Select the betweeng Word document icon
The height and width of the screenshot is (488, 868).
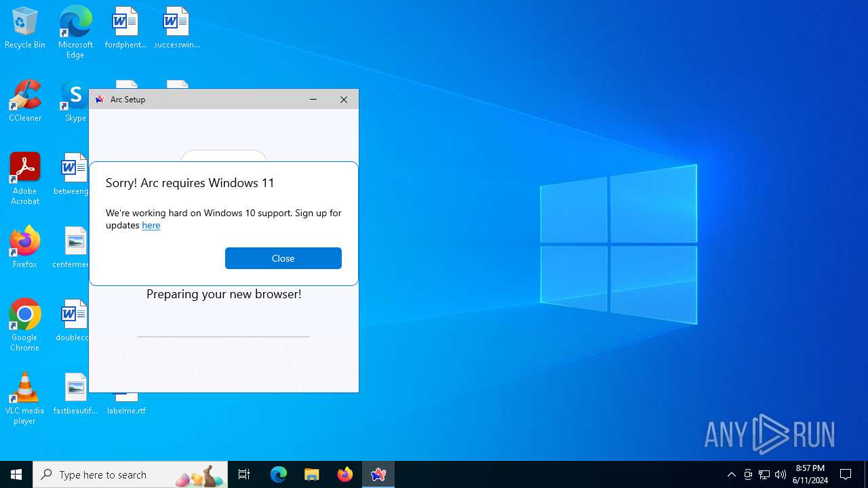tap(73, 174)
